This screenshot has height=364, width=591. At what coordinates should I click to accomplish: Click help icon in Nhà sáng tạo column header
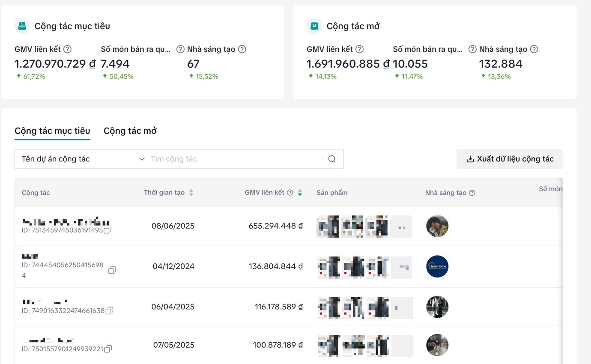click(x=472, y=193)
